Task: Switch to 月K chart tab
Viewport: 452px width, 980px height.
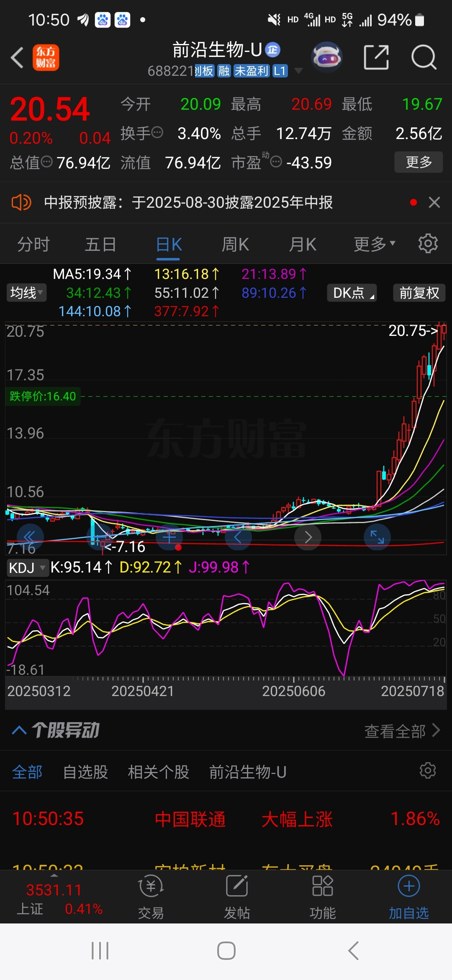Action: [303, 244]
